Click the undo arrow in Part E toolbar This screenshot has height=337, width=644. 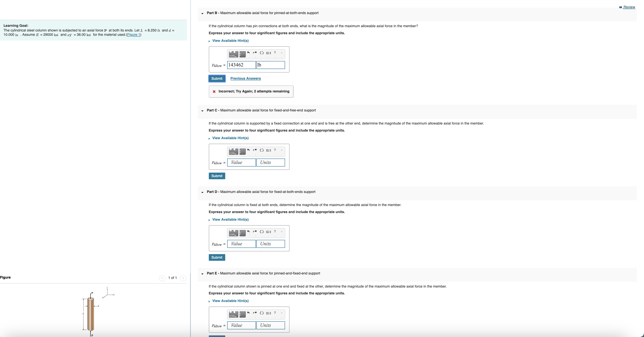pyautogui.click(x=248, y=313)
